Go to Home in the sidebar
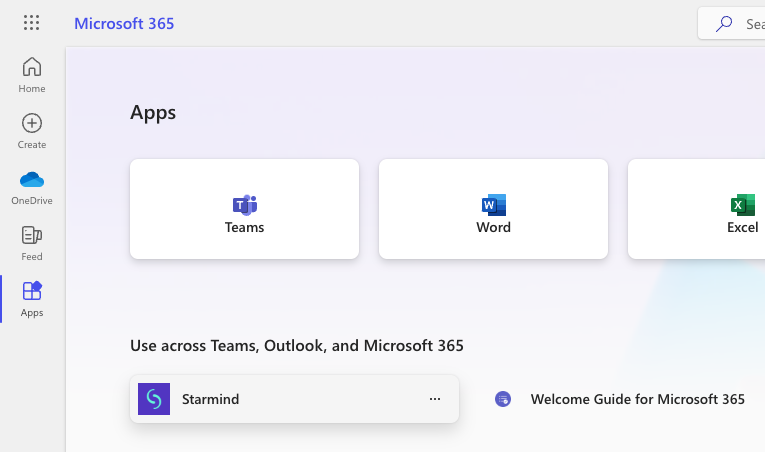Screen dimensions: 765x452 point(32,75)
